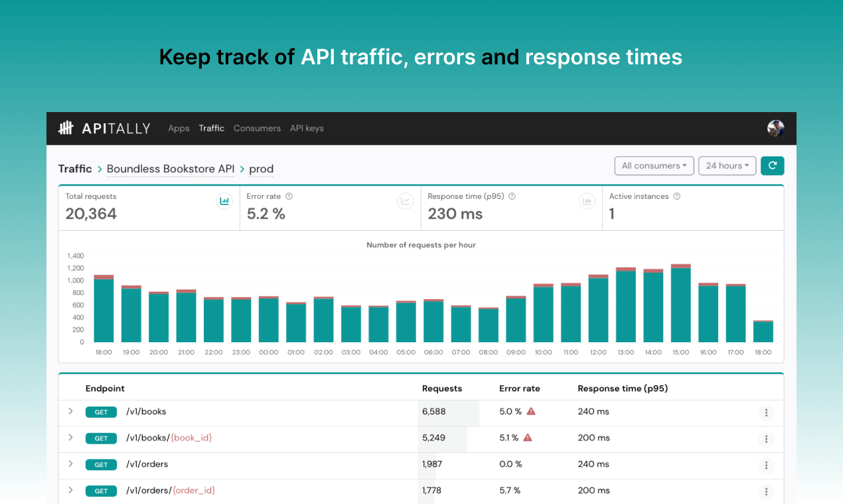The image size is (843, 504).
Task: Click the 13:00 bar in the chart
Action: 626,305
